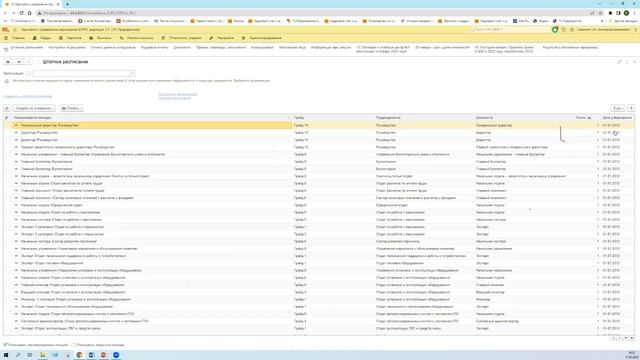Click the row icon of 'Генеральный директор'
This screenshot has height=360, width=640.
point(16,125)
